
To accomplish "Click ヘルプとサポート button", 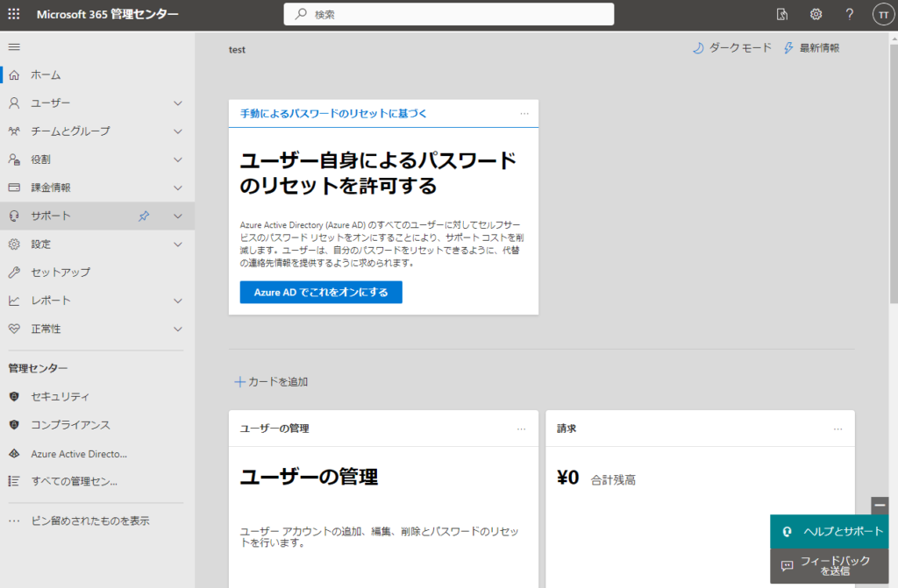I will pyautogui.click(x=830, y=531).
